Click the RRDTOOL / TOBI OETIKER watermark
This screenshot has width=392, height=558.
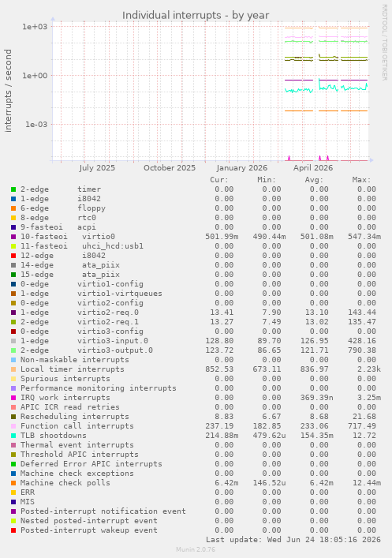pyautogui.click(x=385, y=43)
